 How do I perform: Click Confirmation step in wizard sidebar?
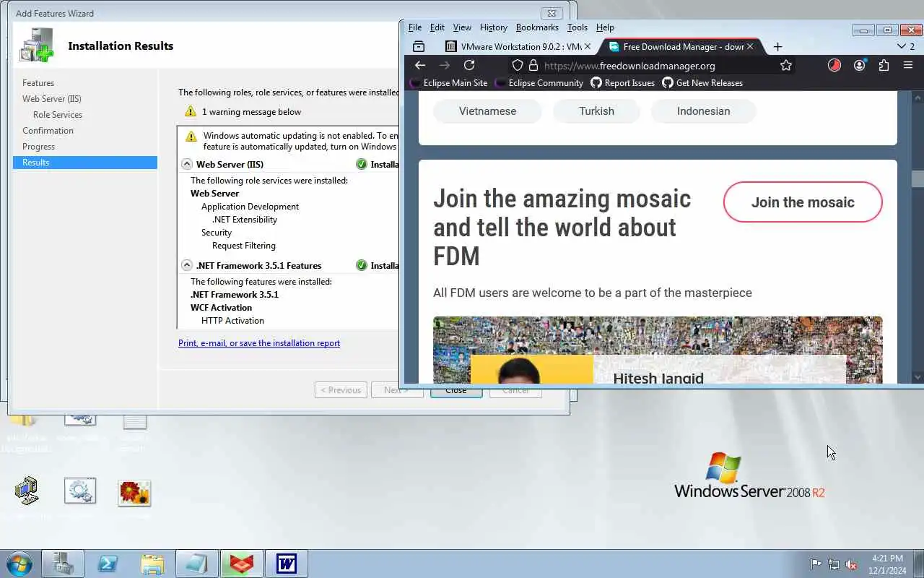[x=48, y=131]
